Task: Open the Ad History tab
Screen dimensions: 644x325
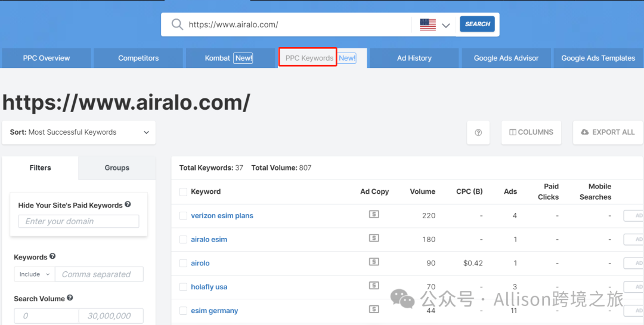Action: coord(414,58)
